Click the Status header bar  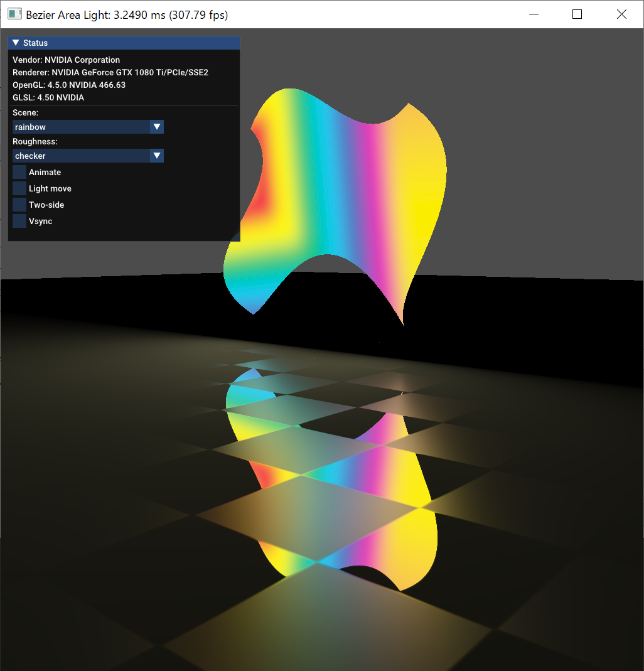pyautogui.click(x=94, y=43)
